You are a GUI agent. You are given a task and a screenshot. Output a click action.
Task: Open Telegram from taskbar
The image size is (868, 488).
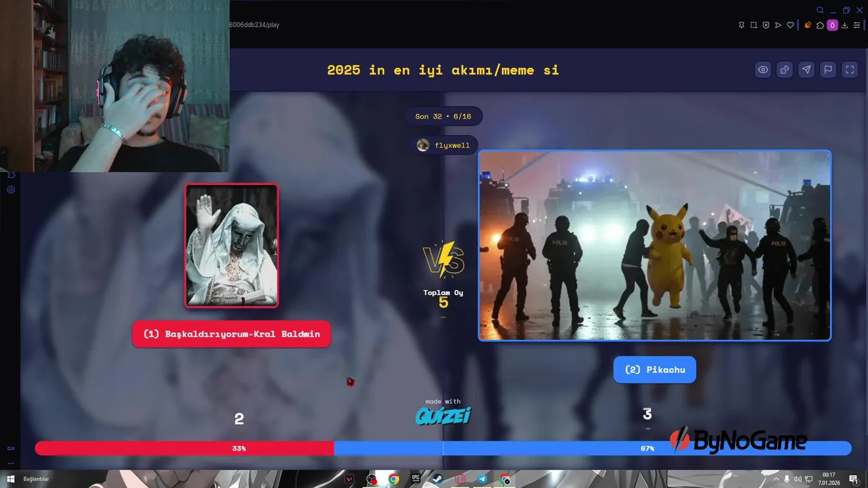[x=482, y=479]
